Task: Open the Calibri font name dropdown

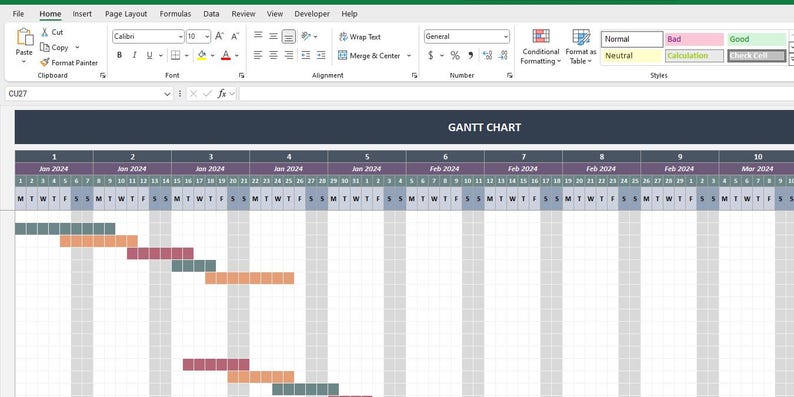Action: tap(181, 36)
